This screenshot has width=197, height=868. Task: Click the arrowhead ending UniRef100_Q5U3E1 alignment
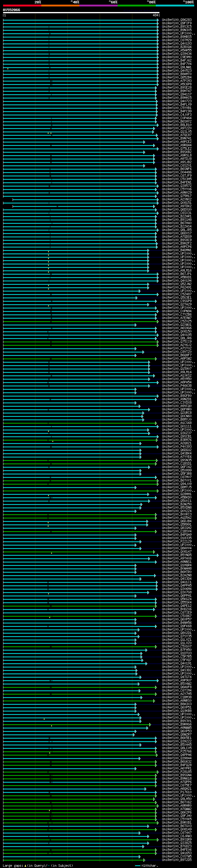pos(136,297)
